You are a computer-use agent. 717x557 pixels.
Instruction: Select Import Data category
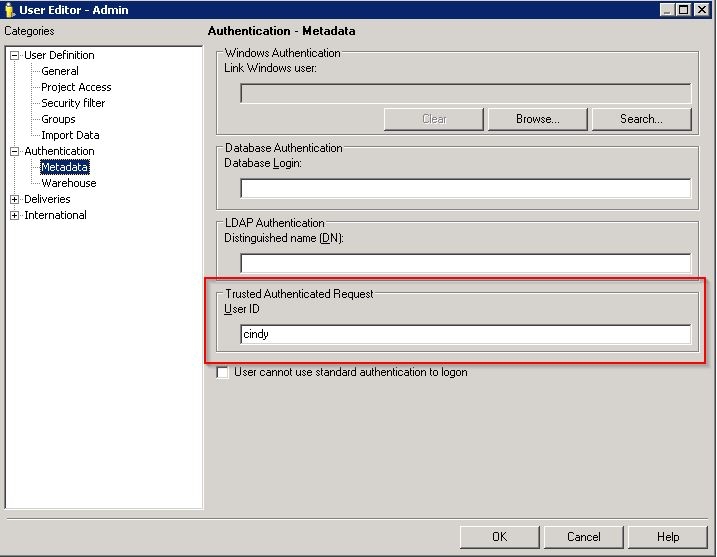(70, 135)
